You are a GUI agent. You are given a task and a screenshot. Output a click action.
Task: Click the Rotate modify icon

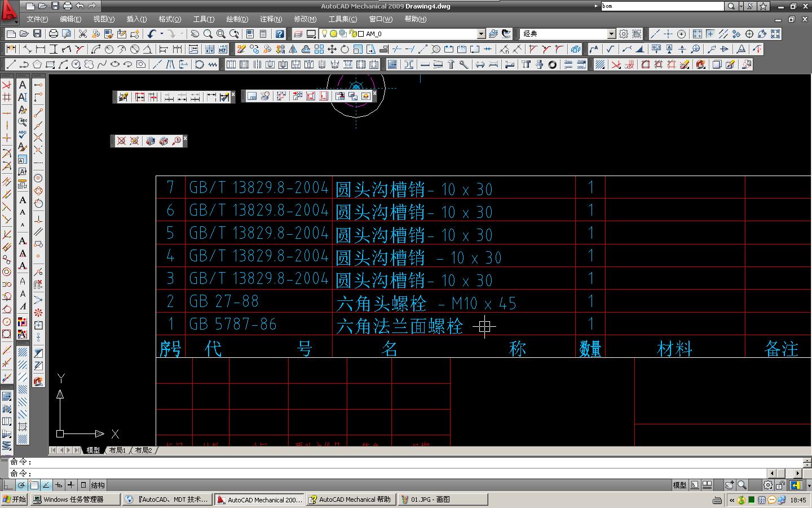[345, 50]
